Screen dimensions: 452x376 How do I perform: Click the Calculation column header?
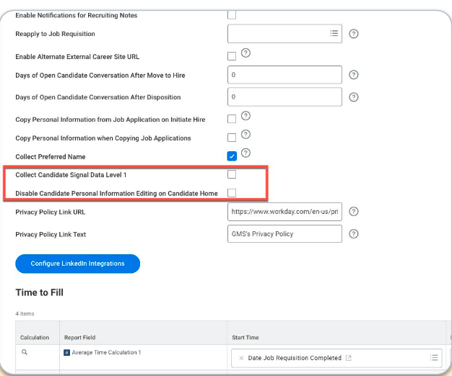click(35, 337)
